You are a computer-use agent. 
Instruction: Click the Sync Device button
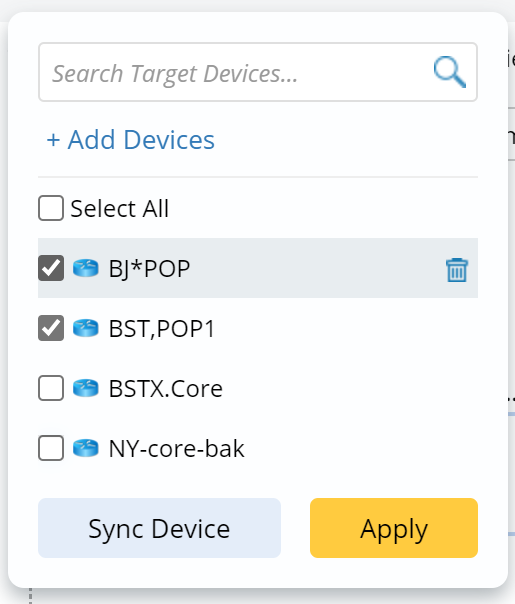click(x=159, y=528)
